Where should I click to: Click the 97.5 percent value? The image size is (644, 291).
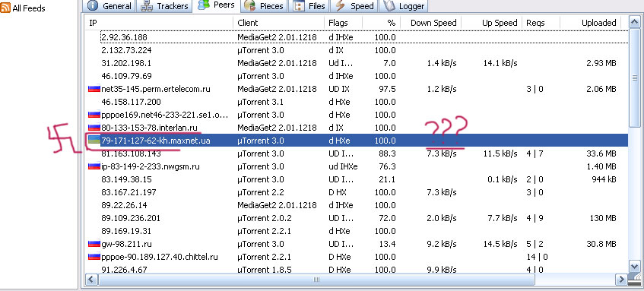point(388,89)
